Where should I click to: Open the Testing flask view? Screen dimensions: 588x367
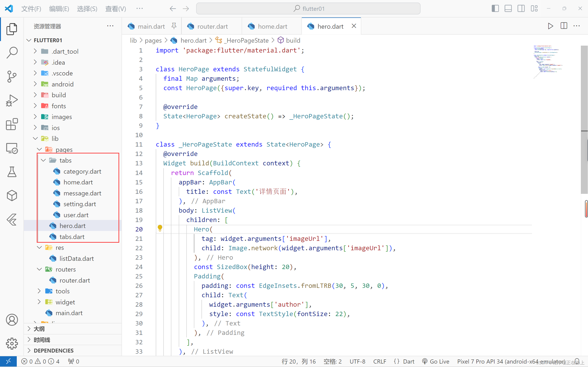tap(12, 172)
